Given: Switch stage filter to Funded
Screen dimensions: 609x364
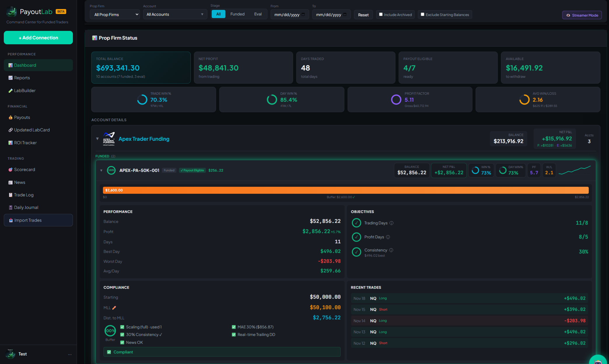Looking at the screenshot, I should point(237,14).
